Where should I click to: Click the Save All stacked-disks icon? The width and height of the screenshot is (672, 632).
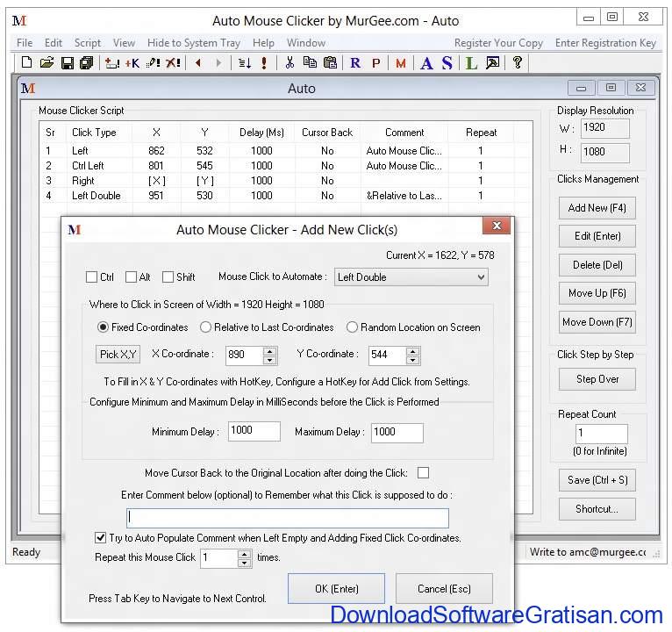click(x=87, y=63)
